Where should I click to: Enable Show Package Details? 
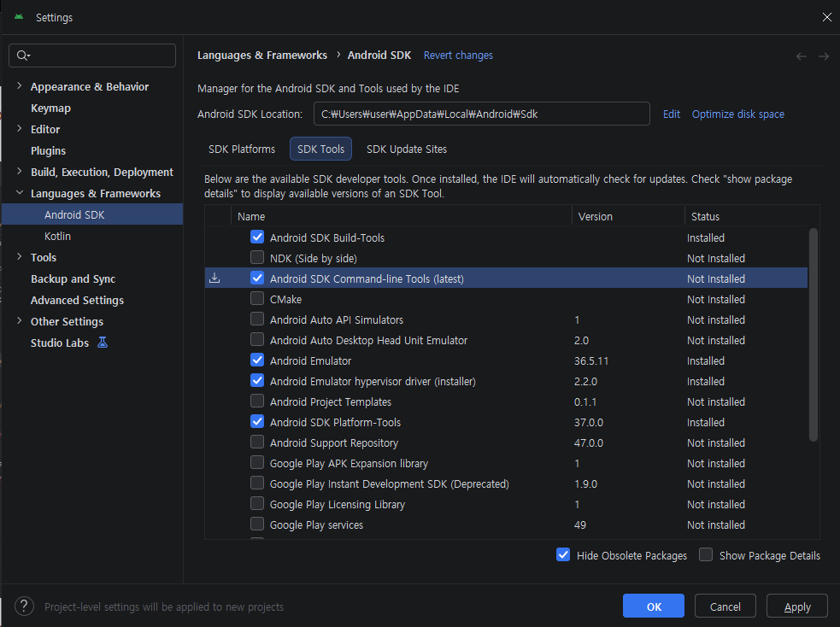(x=706, y=555)
